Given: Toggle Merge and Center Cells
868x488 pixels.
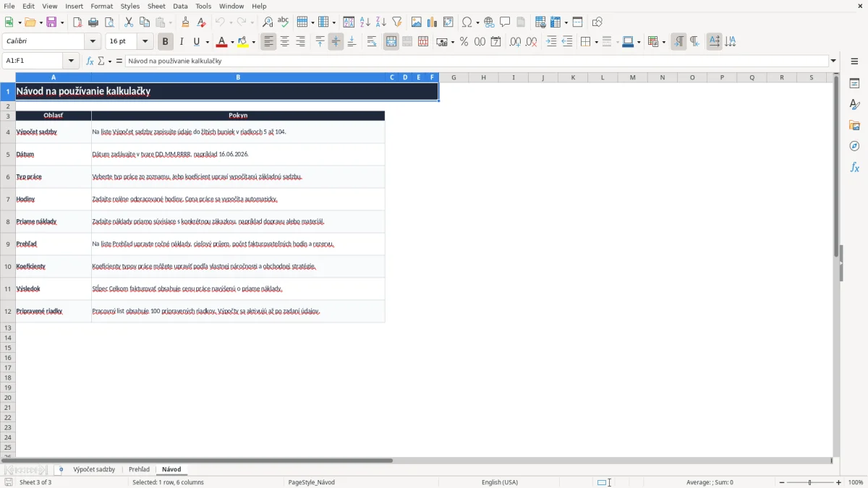Looking at the screenshot, I should click(x=391, y=42).
